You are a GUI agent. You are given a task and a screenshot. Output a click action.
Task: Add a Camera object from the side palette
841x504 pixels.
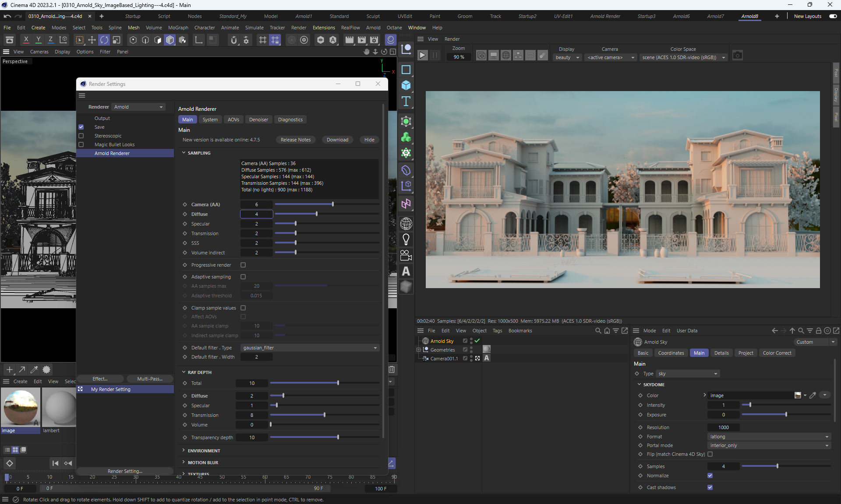(x=406, y=255)
